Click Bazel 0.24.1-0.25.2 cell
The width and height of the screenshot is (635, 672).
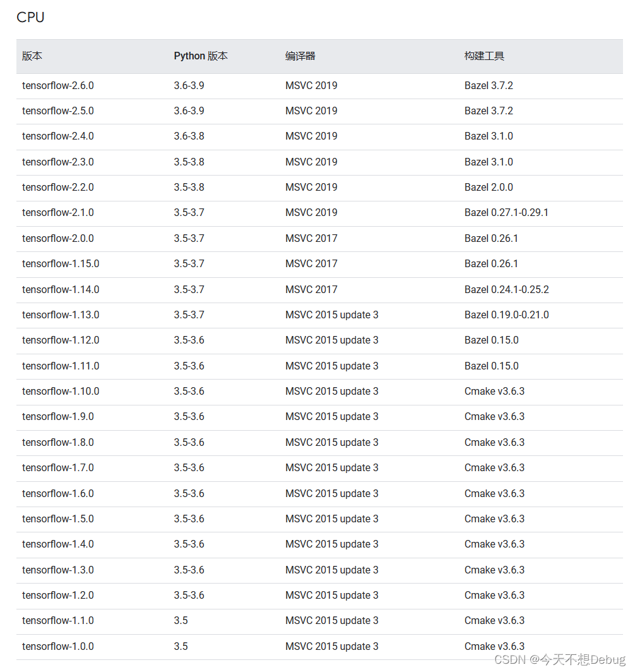point(506,290)
